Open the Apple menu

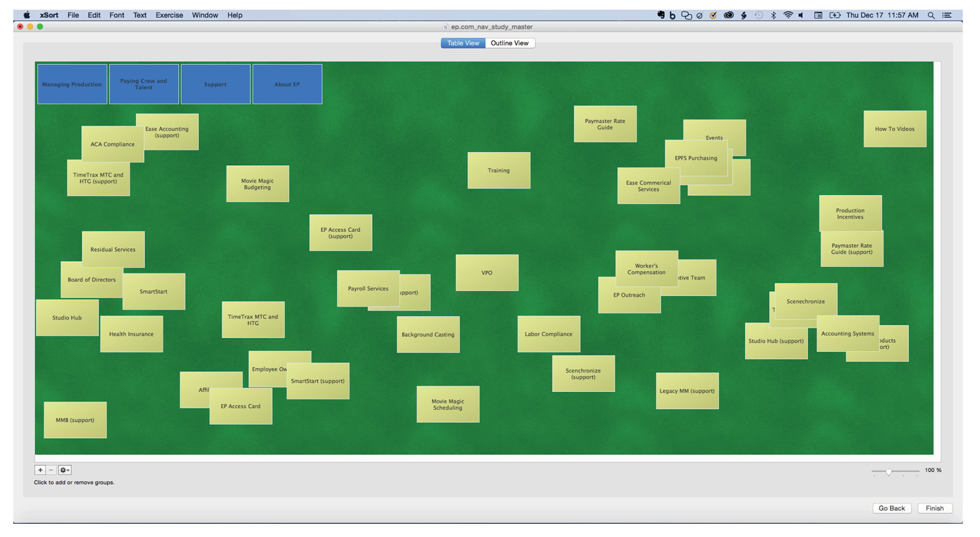point(27,15)
